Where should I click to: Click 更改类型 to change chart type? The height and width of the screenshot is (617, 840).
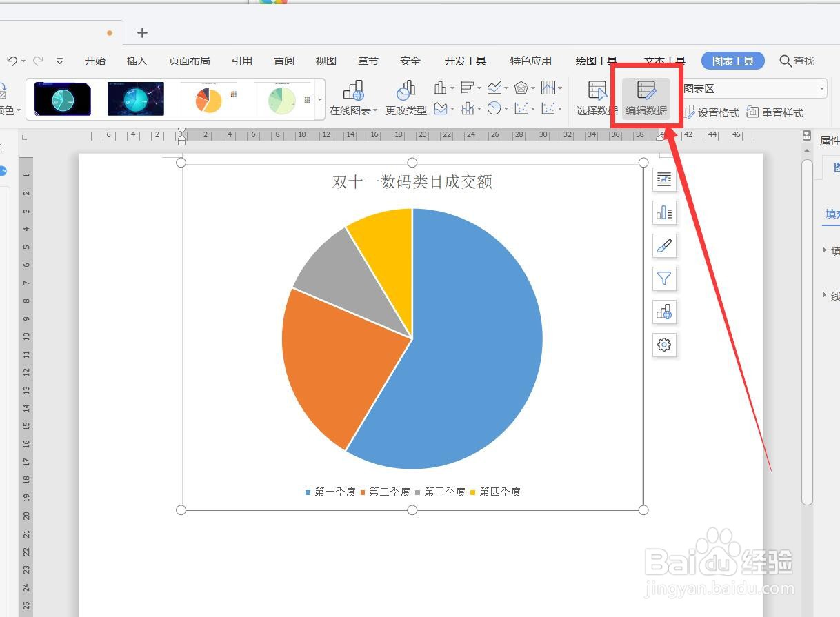pos(406,97)
